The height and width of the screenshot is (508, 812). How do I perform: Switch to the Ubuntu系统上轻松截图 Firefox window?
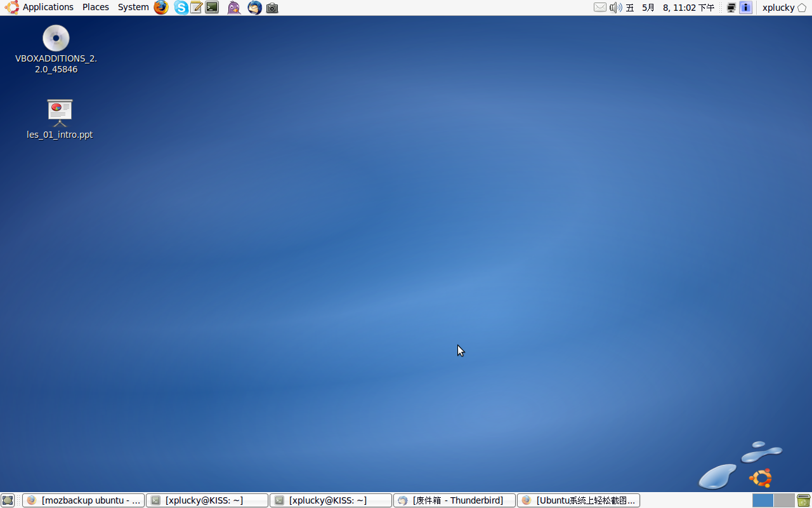click(579, 500)
